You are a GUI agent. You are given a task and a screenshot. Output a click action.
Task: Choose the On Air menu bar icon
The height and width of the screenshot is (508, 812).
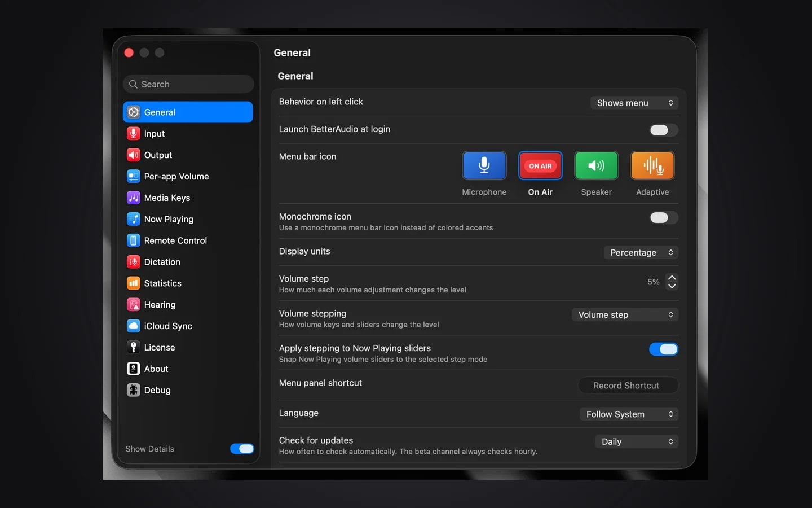click(x=540, y=165)
